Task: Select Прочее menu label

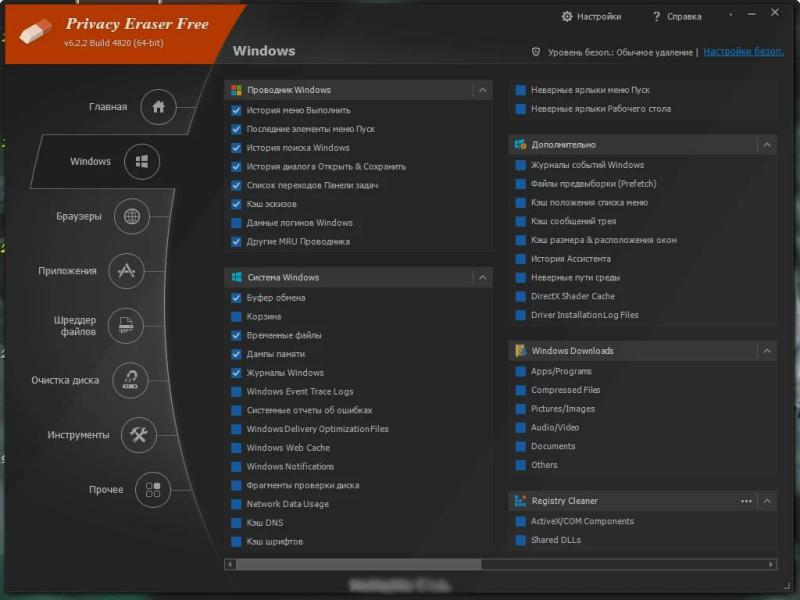Action: tap(106, 489)
